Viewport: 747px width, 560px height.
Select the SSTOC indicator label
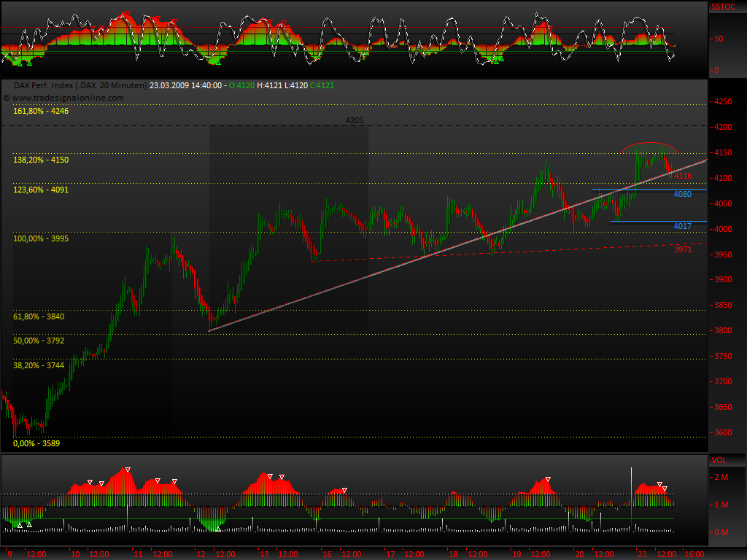723,7
